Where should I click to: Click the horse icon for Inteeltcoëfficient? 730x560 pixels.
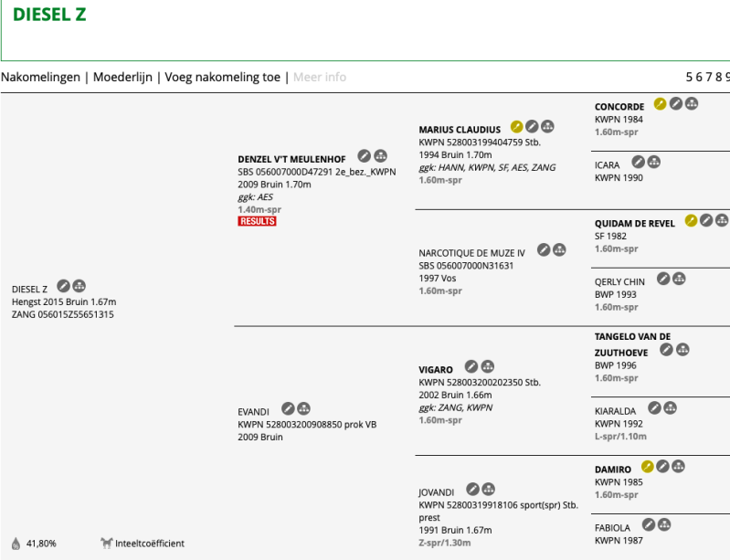(x=106, y=544)
